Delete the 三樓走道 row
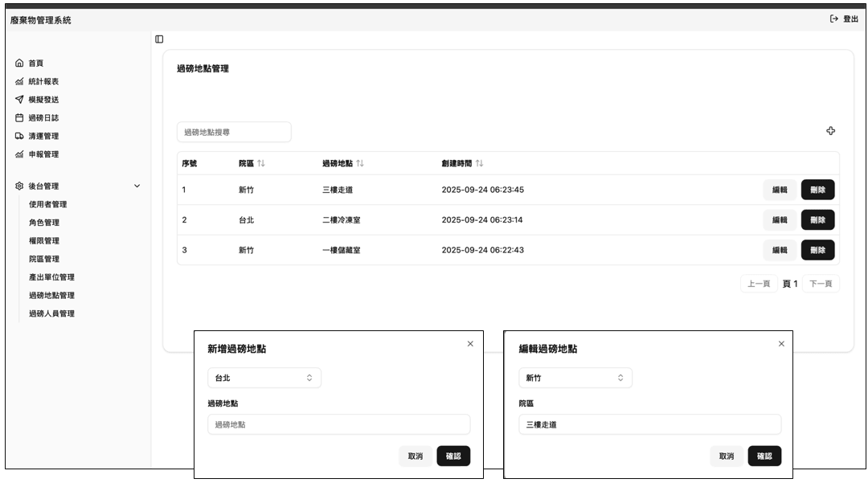Viewport: 868px width, 483px height. [x=817, y=190]
